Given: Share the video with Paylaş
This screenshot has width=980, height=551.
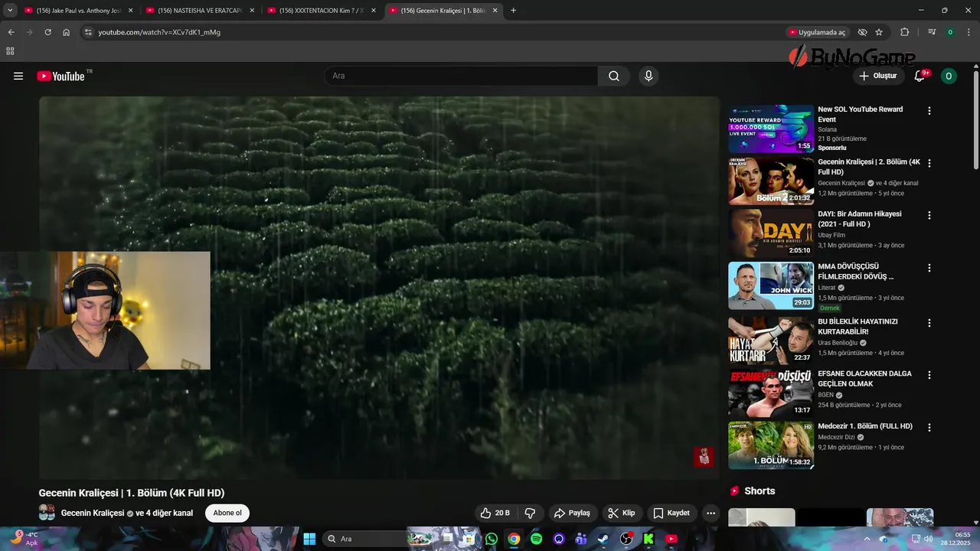Looking at the screenshot, I should 572,513.
